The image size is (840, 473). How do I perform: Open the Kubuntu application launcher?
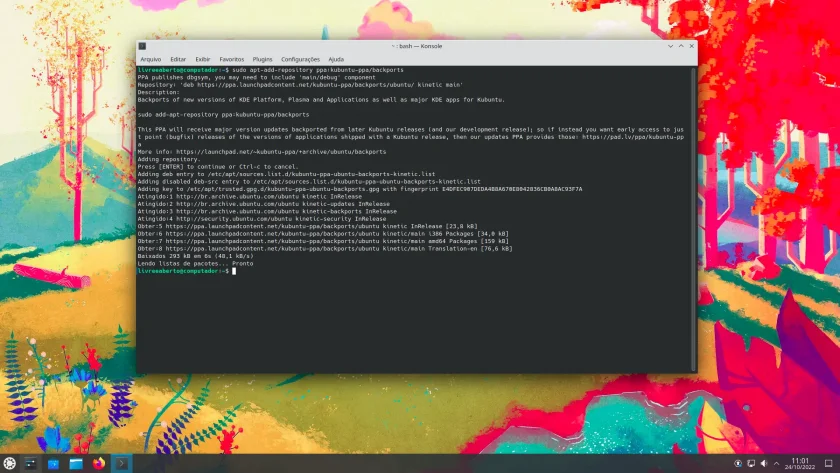(9, 463)
